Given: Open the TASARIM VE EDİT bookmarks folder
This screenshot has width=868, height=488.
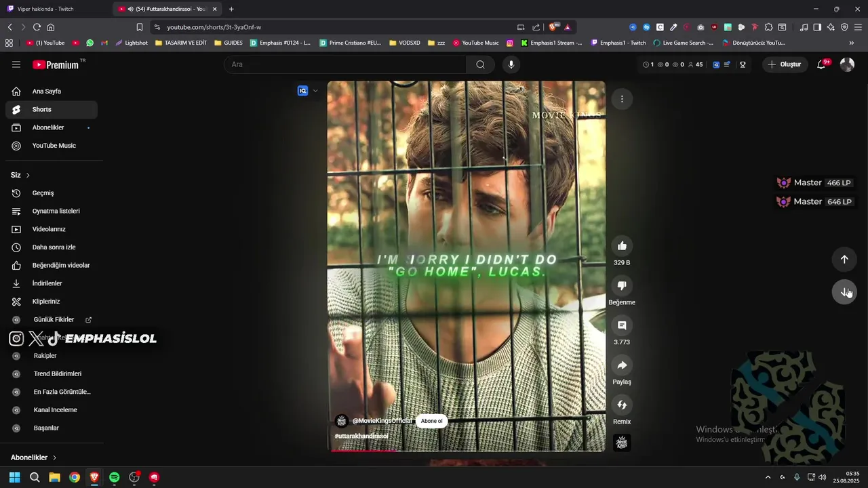Looking at the screenshot, I should 181,43.
